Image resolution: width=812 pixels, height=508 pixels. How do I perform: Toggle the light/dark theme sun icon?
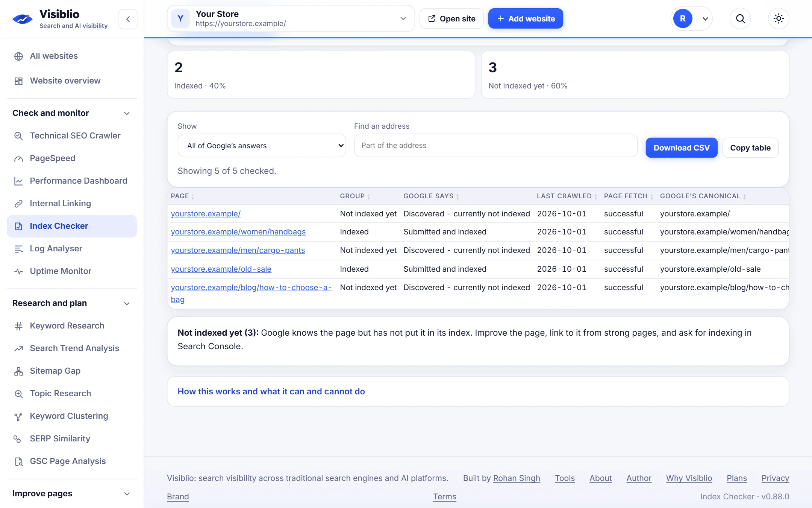tap(779, 18)
